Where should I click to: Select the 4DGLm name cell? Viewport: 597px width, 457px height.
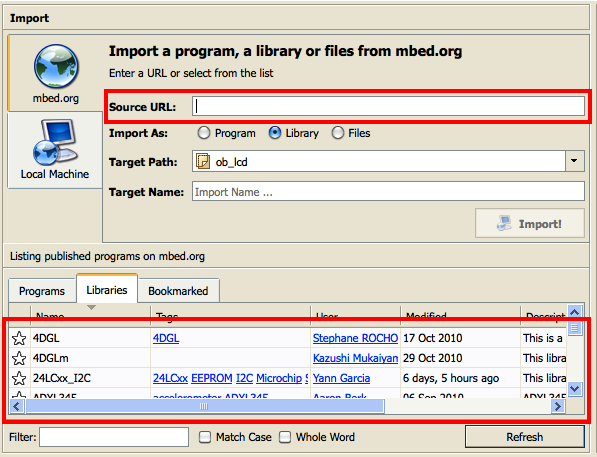(x=91, y=358)
